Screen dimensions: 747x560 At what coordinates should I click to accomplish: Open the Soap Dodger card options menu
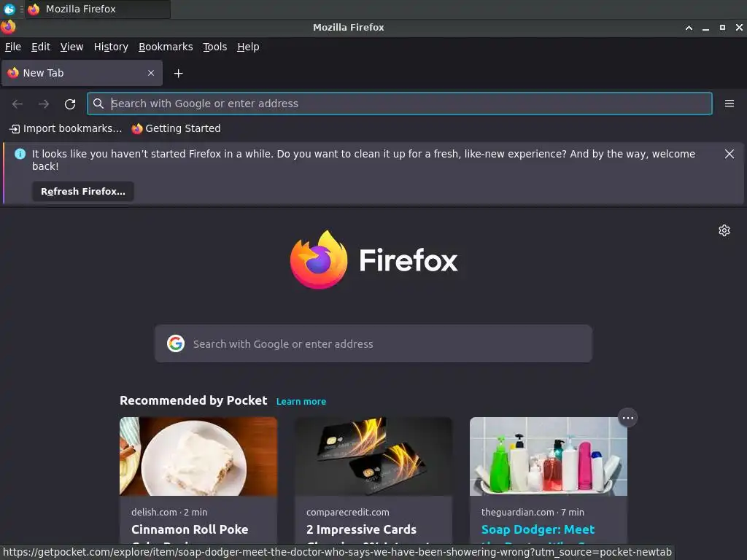628,418
